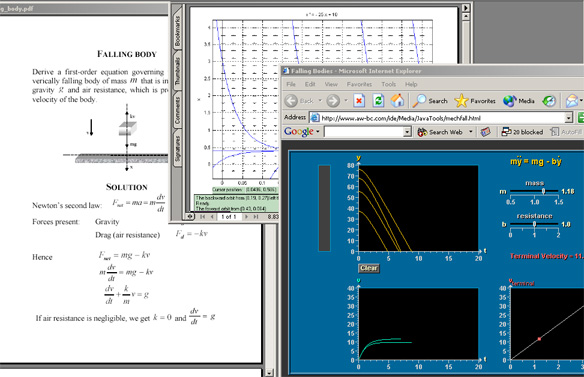Open the Google logo menu dropdown
Viewport: 584px width, 377px height.
tap(318, 132)
